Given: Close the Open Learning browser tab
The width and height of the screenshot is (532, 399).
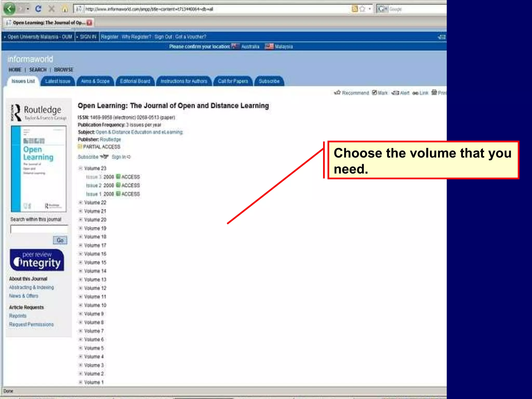Looking at the screenshot, I should pos(90,23).
